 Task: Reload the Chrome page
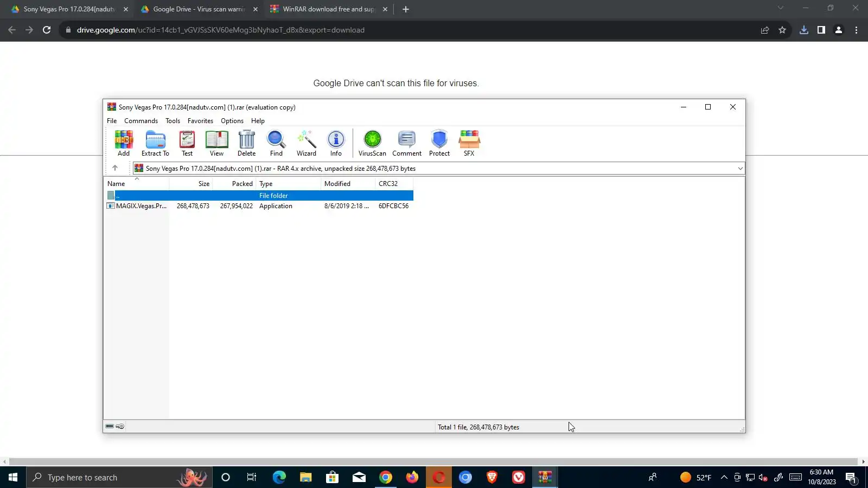click(x=47, y=30)
